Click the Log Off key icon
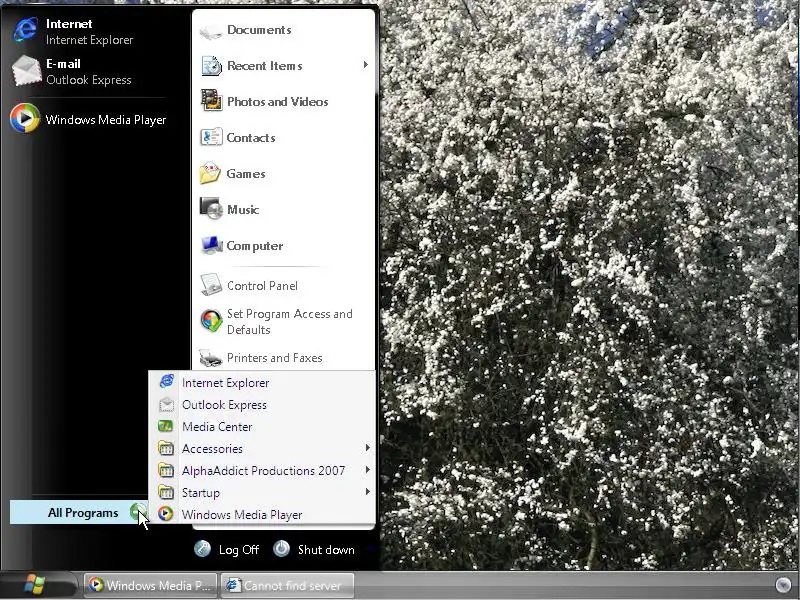Image resolution: width=800 pixels, height=600 pixels. 203,549
